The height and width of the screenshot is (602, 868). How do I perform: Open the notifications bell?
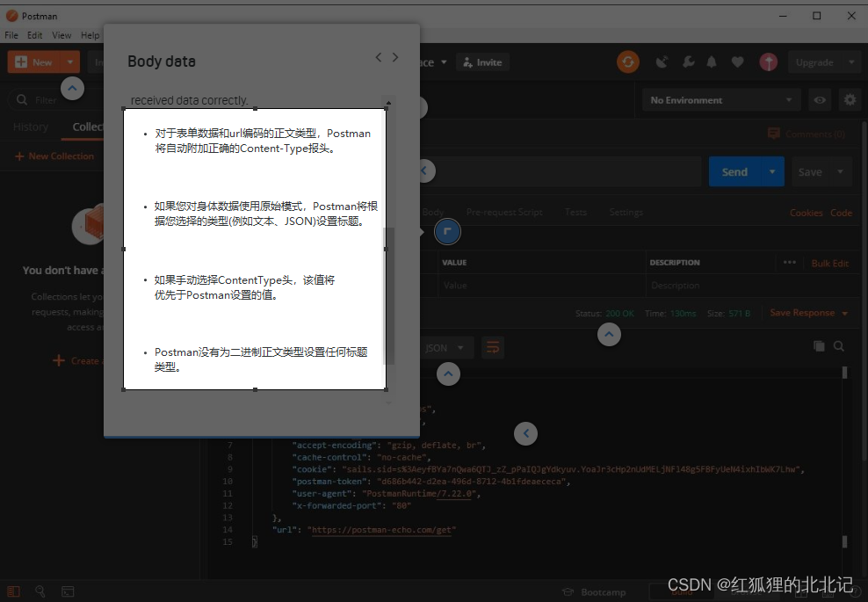tap(712, 62)
